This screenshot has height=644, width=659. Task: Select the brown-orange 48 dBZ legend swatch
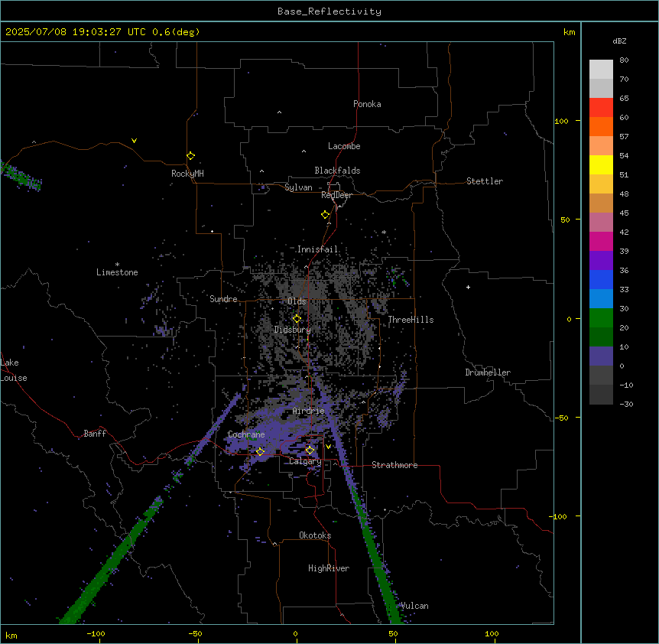click(601, 203)
